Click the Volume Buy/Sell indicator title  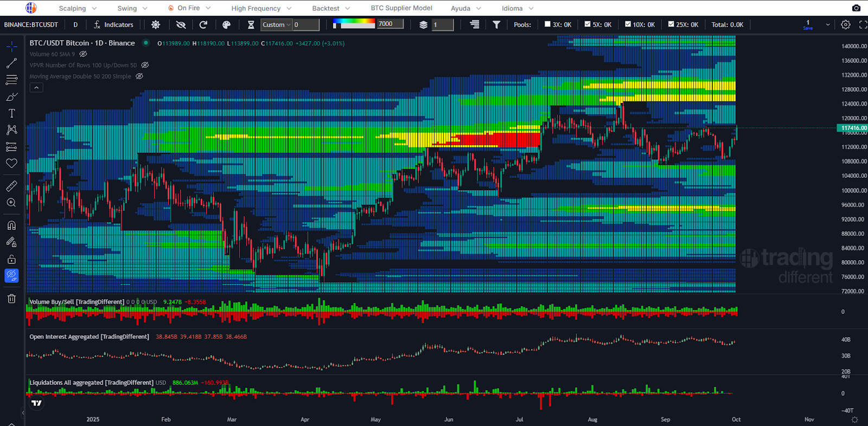click(76, 302)
